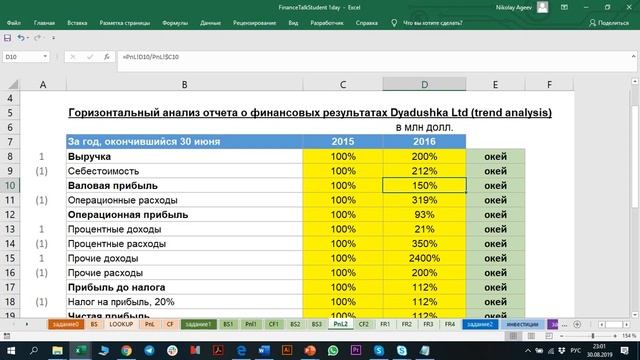The width and height of the screenshot is (640, 360).
Task: Open WhatsApp from the taskbar
Action: click(x=333, y=351)
